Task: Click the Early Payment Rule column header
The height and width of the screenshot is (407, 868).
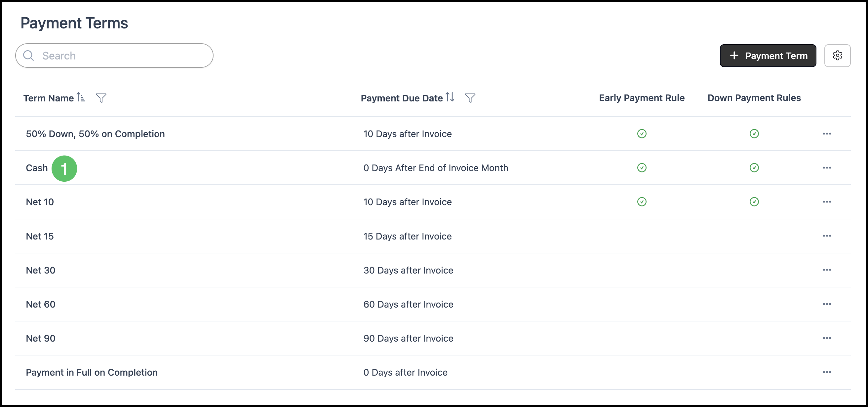Action: (641, 98)
